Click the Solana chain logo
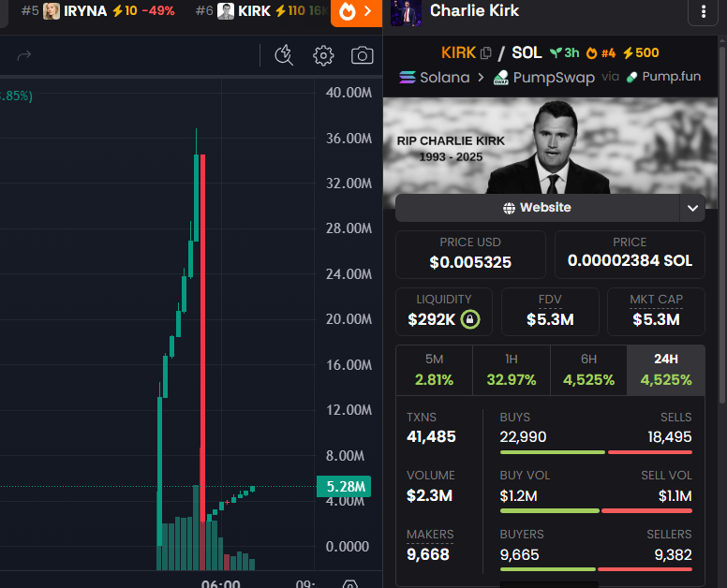This screenshot has height=588, width=727. click(408, 78)
